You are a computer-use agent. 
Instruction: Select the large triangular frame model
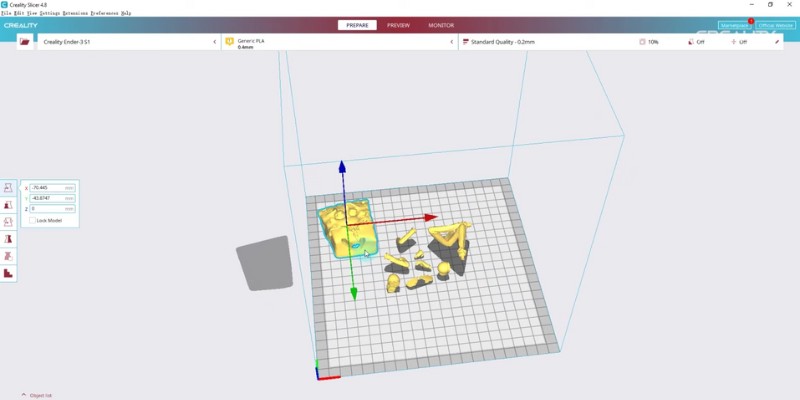click(x=451, y=238)
